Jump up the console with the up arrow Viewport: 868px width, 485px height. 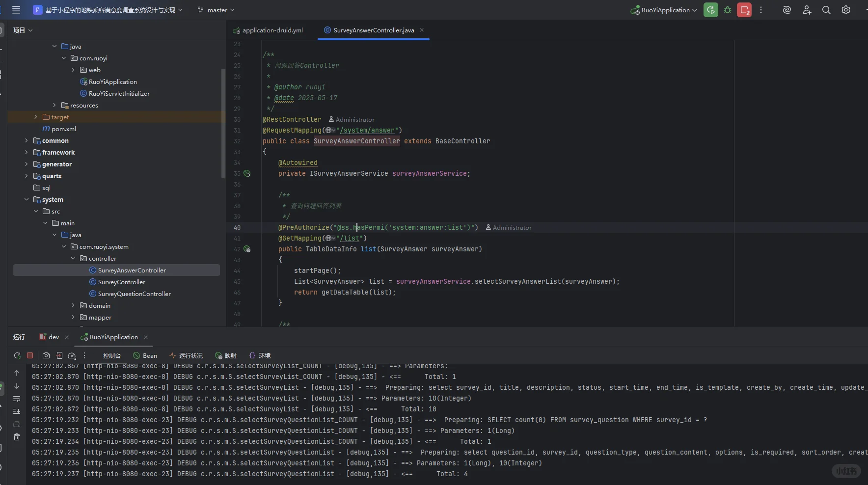(x=17, y=373)
